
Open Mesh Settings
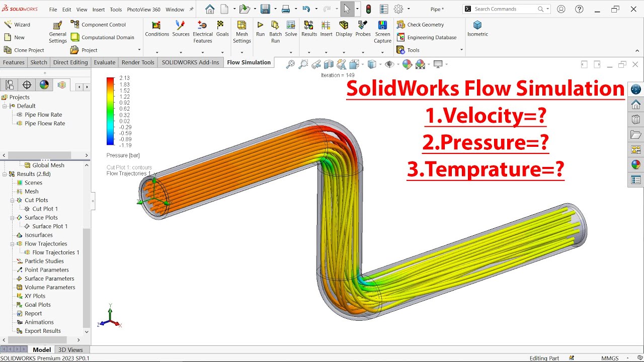tap(242, 32)
